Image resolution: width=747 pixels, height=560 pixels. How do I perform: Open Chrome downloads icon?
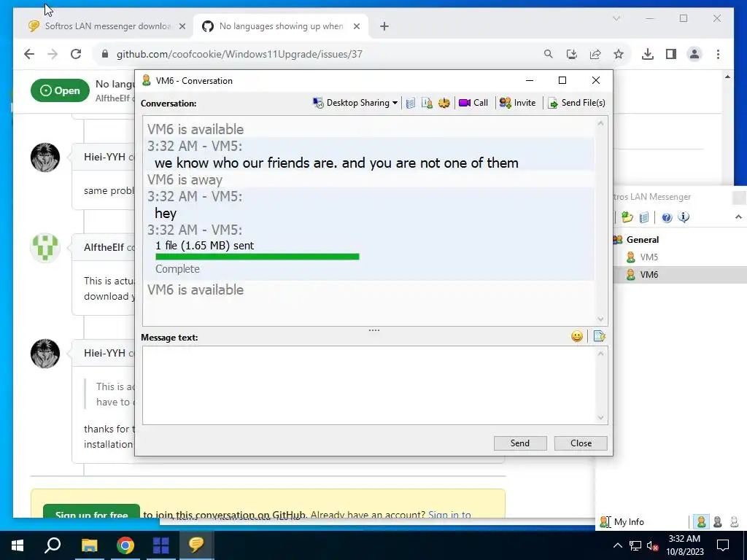(x=648, y=54)
